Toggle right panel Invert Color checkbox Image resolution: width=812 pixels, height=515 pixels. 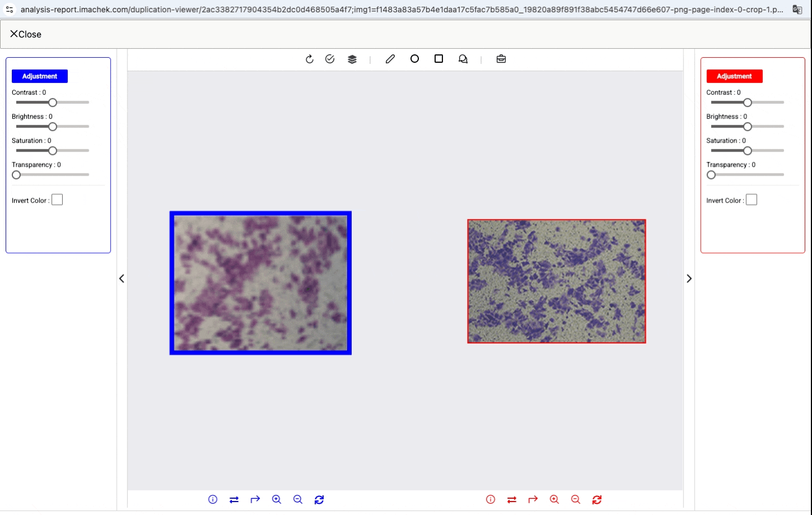pos(751,200)
